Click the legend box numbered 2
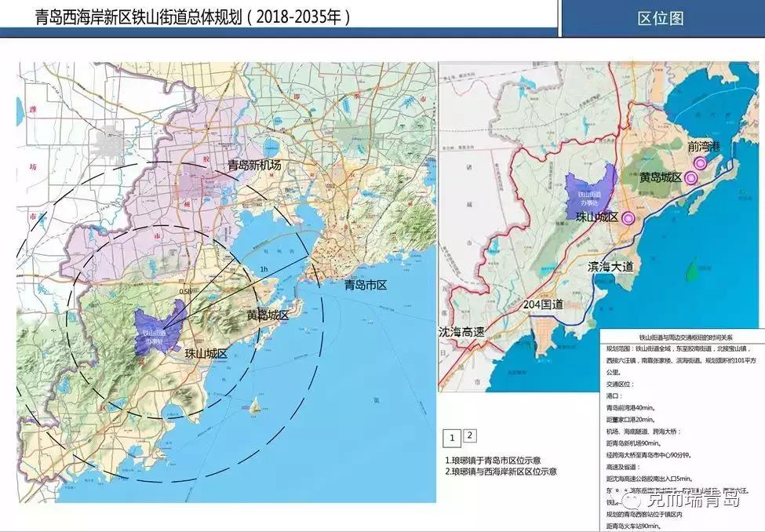765x532 pixels. 469,434
